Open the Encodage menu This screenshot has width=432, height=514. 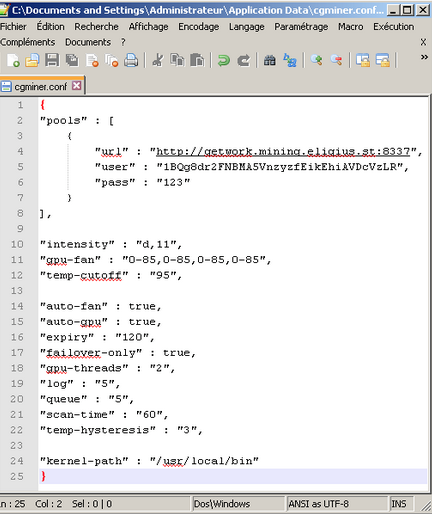198,27
